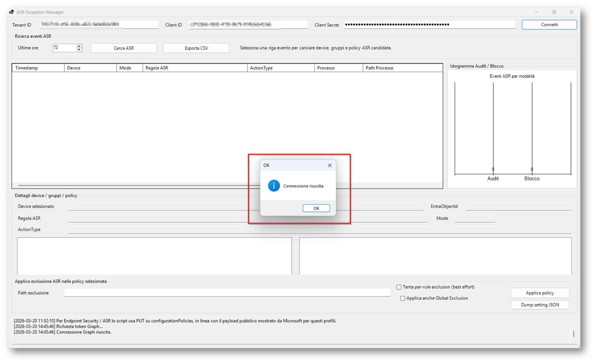Focus the Path esclusione input field

click(227, 293)
